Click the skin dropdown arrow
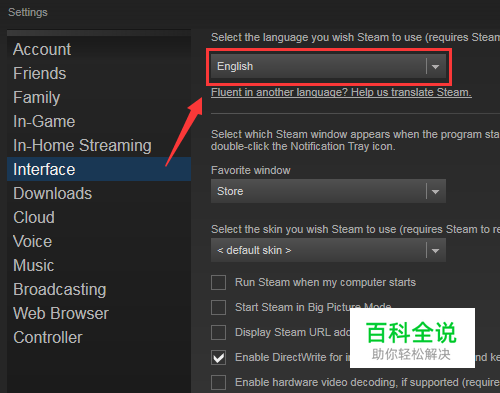500x393 pixels. [x=435, y=250]
